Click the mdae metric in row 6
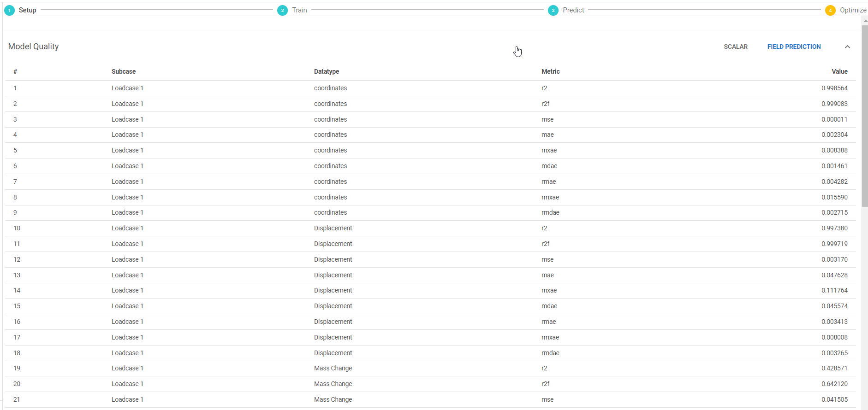The image size is (868, 410). 549,166
